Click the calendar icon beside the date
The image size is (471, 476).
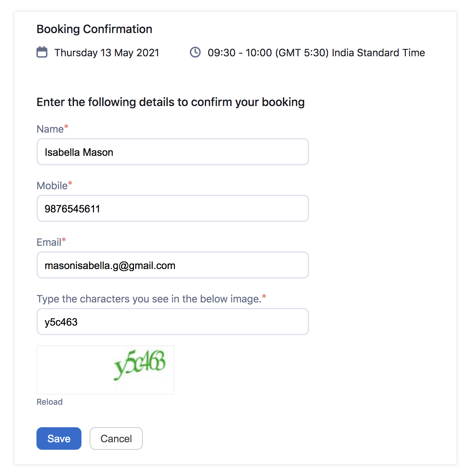point(42,52)
